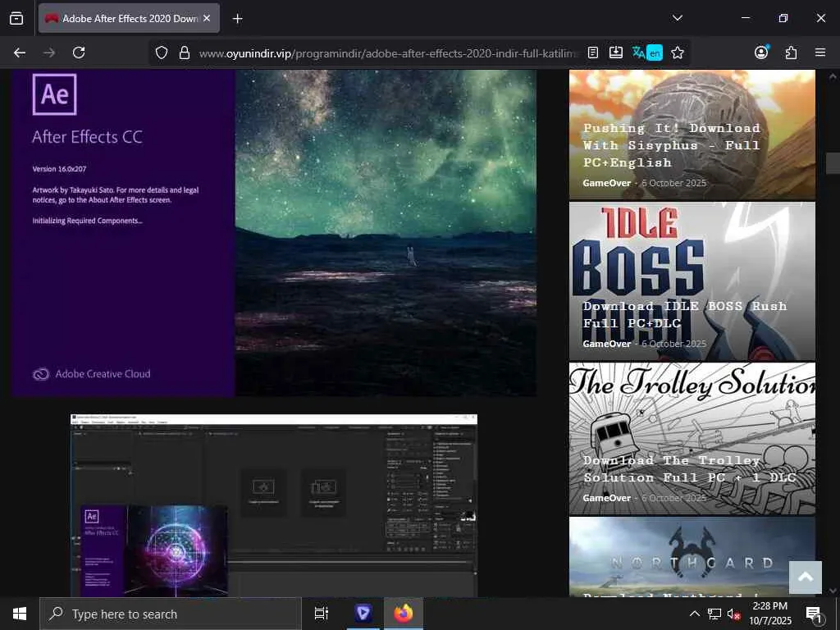Image resolution: width=840 pixels, height=630 pixels.
Task: Click the forward navigation arrow
Action: click(x=49, y=52)
